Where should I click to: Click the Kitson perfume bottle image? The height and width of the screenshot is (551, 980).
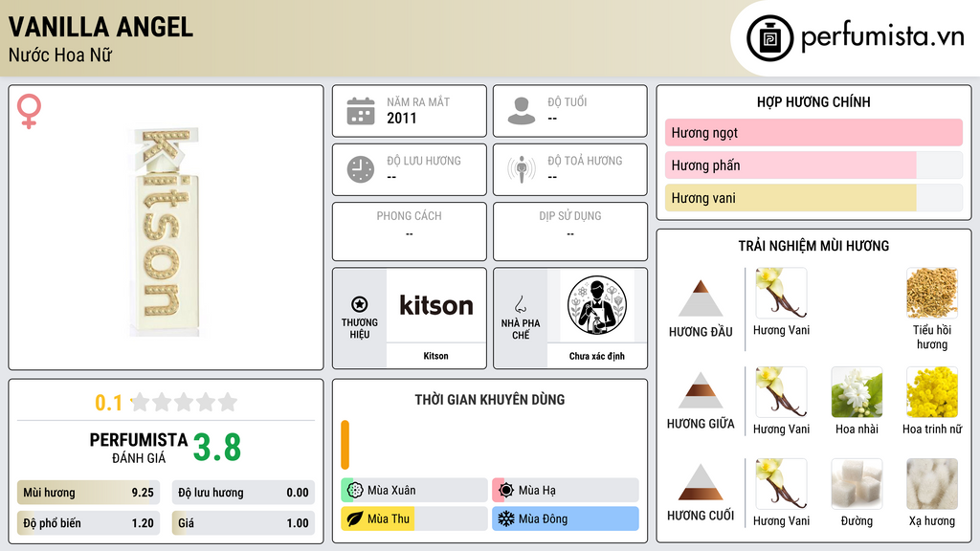(165, 231)
